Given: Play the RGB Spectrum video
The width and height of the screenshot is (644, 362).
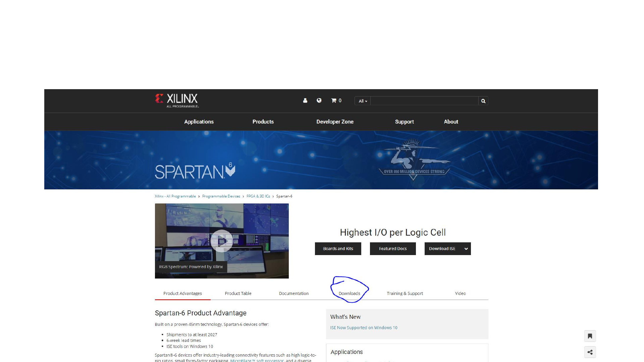Looking at the screenshot, I should [221, 241].
